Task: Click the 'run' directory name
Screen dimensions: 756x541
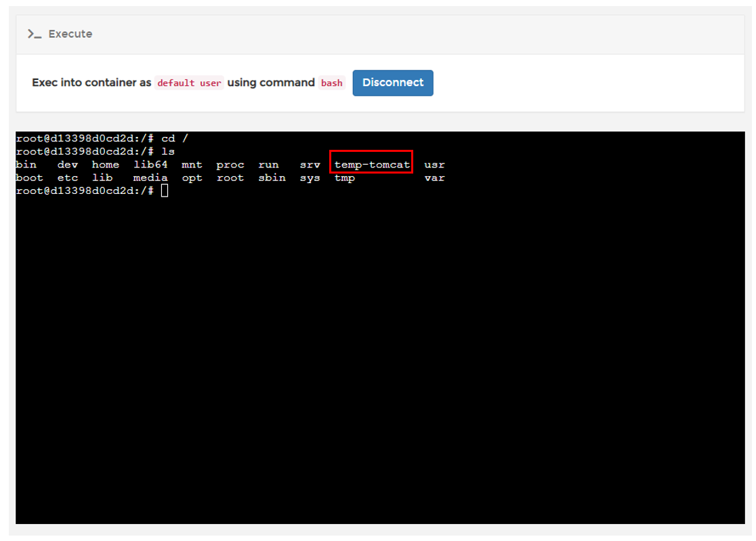Action: click(x=268, y=165)
